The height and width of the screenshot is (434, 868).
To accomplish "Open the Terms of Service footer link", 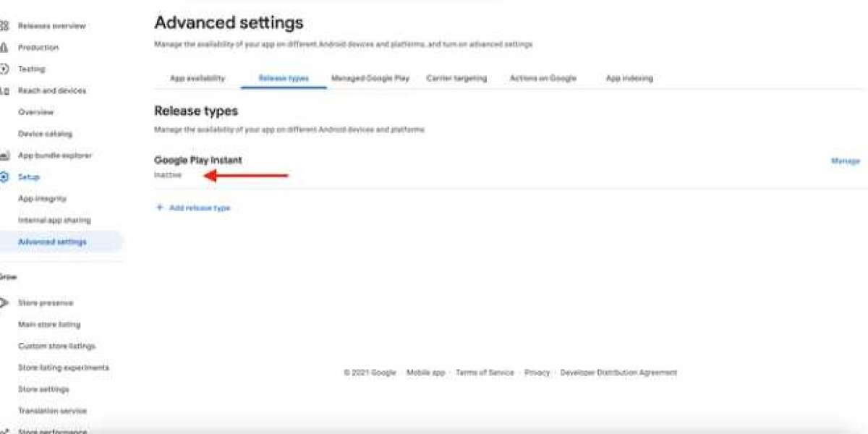I will click(x=485, y=373).
